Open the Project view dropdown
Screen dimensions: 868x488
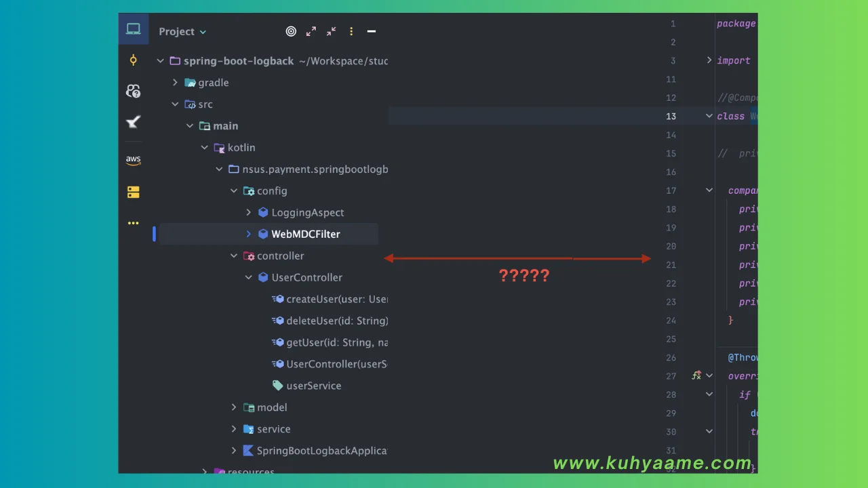coord(182,31)
